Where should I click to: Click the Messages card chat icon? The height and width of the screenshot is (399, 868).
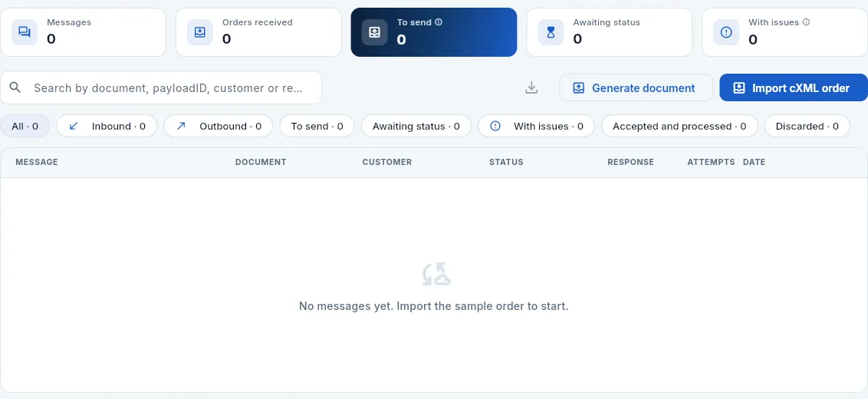[x=25, y=32]
